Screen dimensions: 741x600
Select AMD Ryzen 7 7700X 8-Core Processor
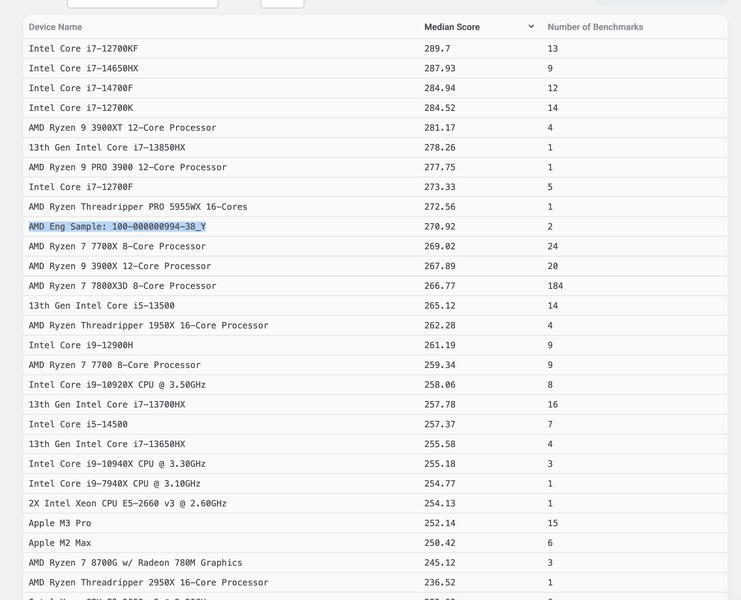coord(117,247)
